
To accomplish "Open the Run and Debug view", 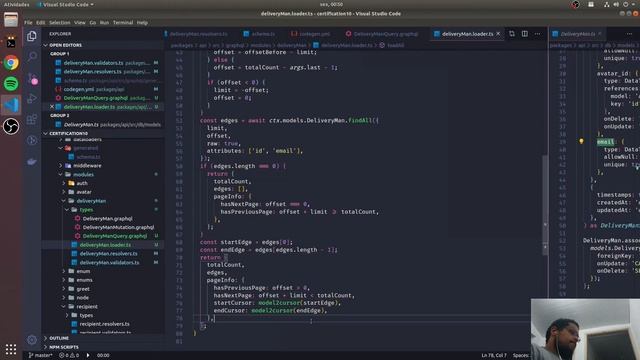I will coord(32,98).
